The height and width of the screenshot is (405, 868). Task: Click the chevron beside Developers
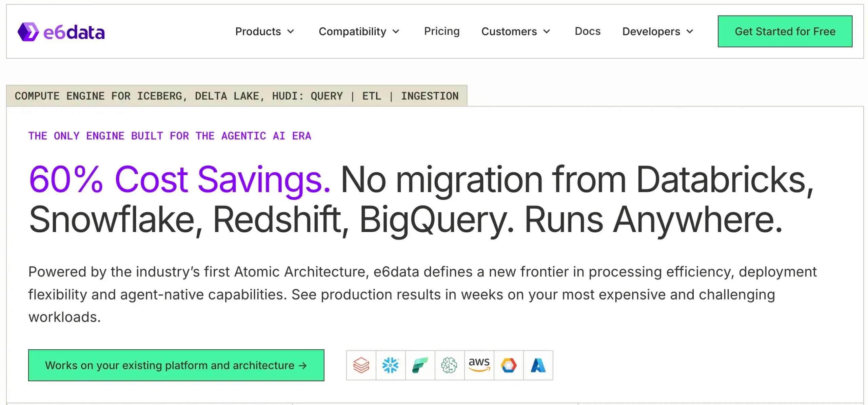[690, 32]
